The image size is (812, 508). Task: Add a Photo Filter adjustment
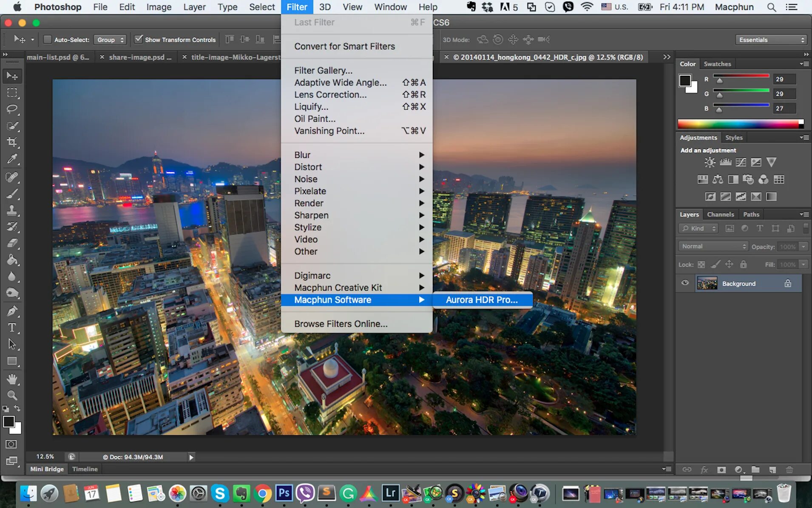tap(748, 180)
